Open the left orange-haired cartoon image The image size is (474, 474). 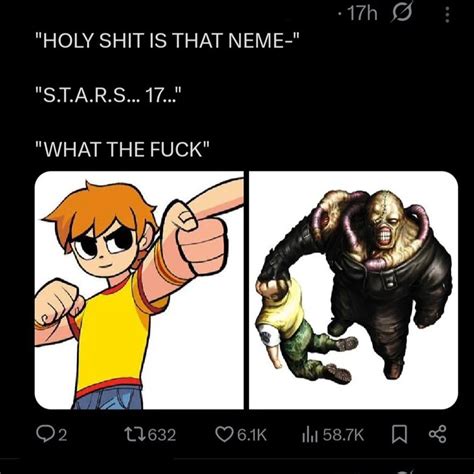point(139,290)
